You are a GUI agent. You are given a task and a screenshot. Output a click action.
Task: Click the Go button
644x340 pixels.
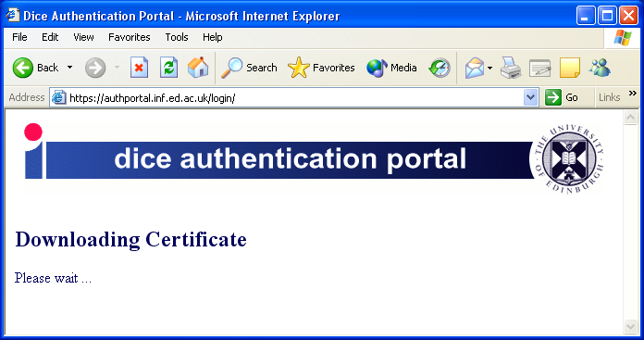[x=562, y=97]
